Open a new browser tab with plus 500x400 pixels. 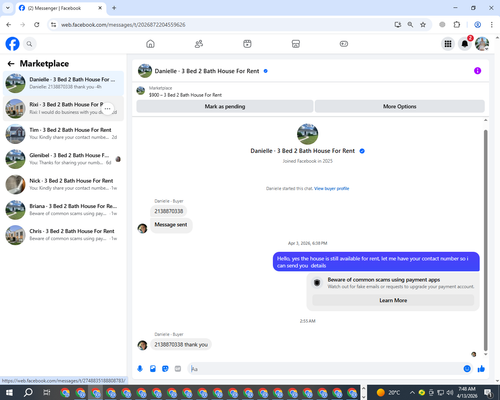(x=114, y=8)
